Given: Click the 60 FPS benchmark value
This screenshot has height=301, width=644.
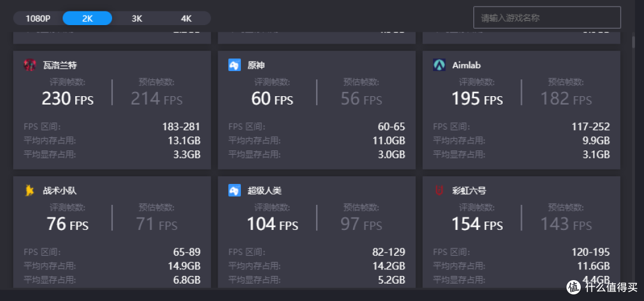Looking at the screenshot, I should click(273, 99).
